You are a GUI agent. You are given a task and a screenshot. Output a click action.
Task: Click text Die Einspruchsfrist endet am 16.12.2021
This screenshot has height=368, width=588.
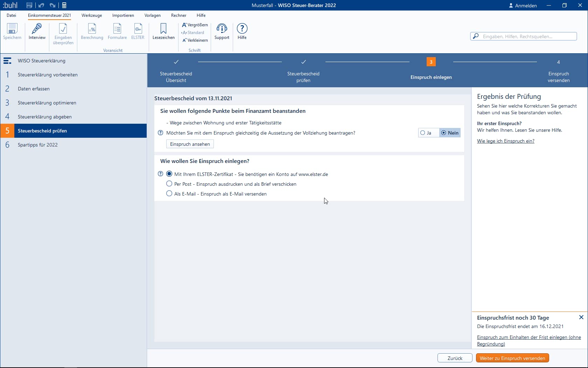coord(520,326)
